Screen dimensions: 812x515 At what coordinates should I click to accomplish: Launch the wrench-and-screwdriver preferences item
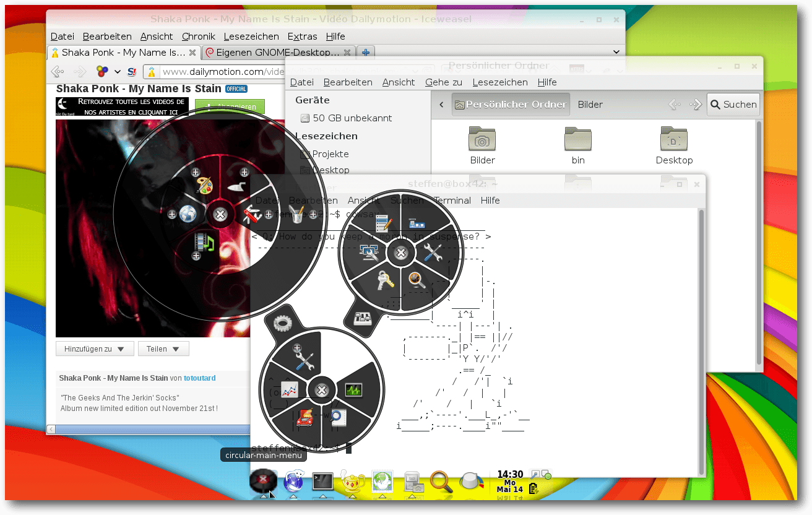[433, 253]
